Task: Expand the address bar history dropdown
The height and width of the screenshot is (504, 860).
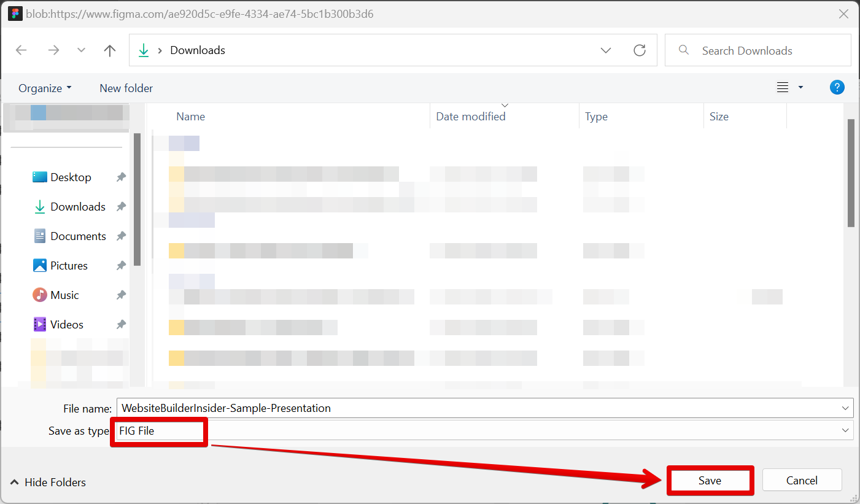Action: [x=606, y=50]
